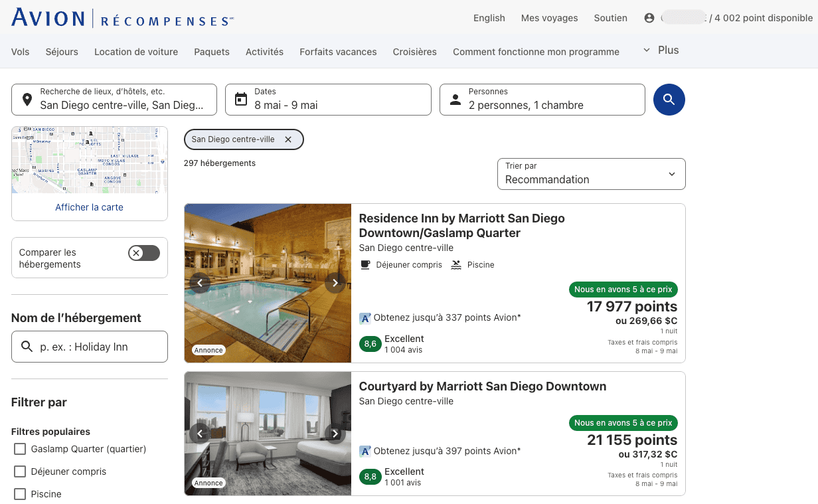818x504 pixels.
Task: Show next photo of Residence Inn
Action: click(335, 283)
